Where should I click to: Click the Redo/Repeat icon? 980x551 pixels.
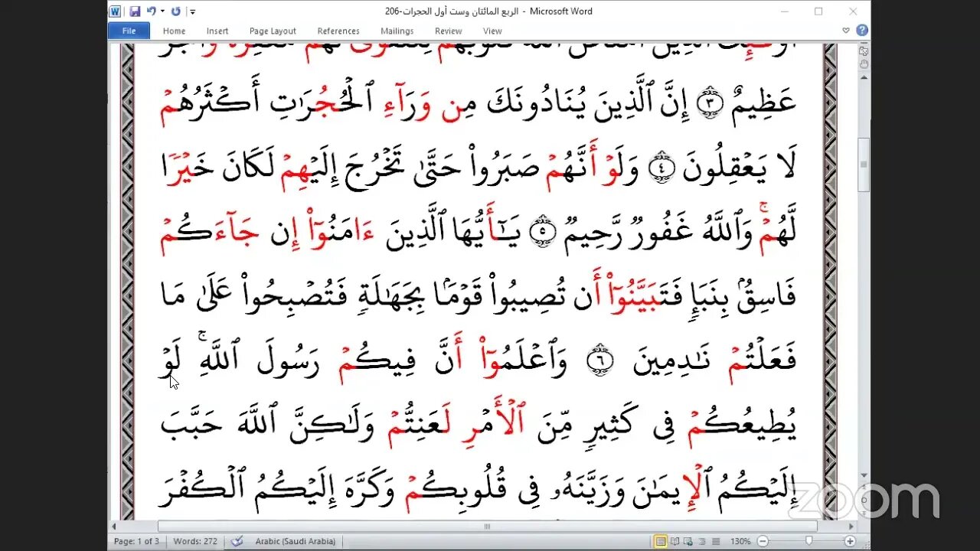point(176,11)
